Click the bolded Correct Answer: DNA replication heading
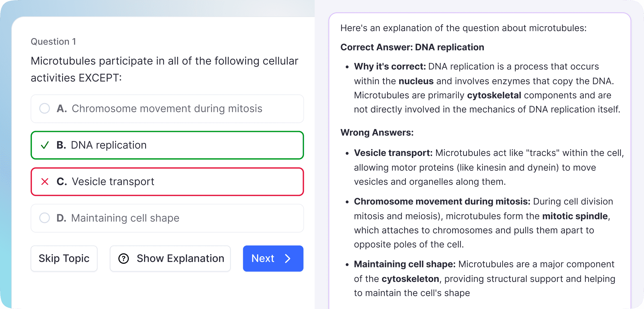 point(412,47)
